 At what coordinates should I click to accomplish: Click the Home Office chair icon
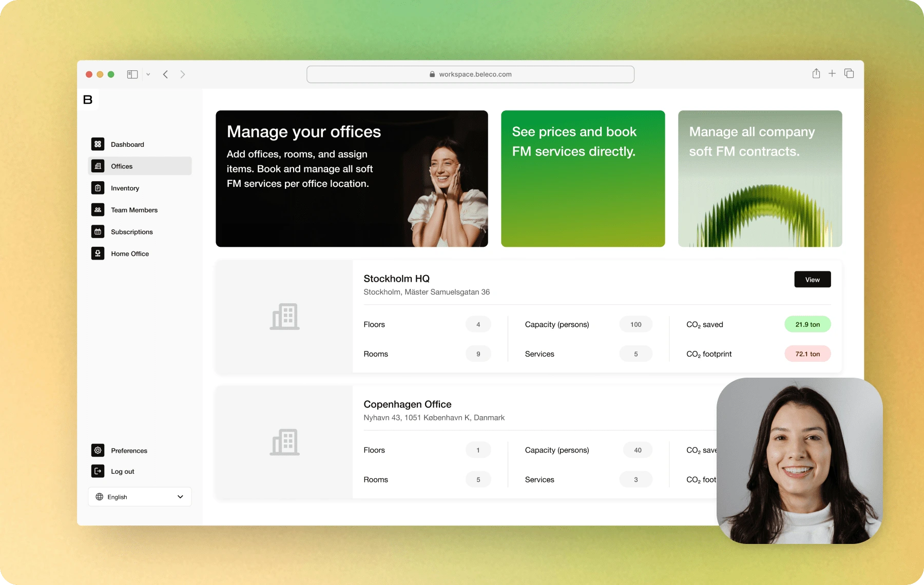pyautogui.click(x=98, y=254)
